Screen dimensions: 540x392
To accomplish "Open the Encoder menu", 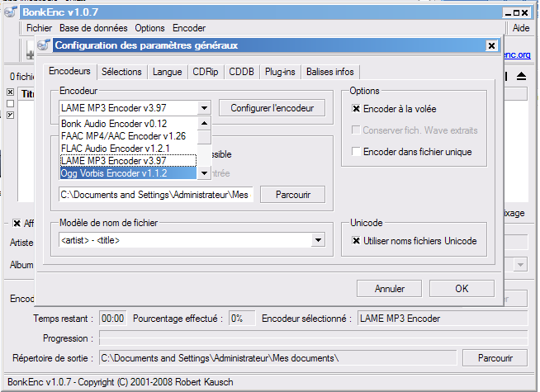I will coord(189,28).
